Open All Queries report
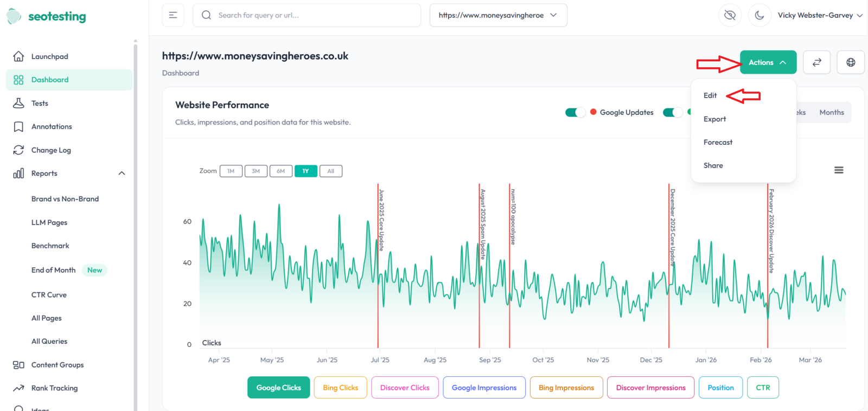The image size is (868, 411). click(49, 342)
